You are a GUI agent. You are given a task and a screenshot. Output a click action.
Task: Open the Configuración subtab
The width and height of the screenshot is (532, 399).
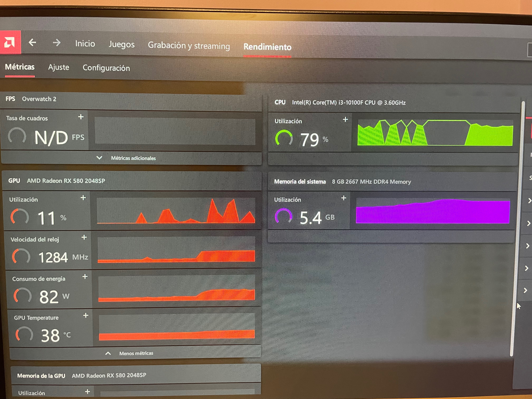click(106, 68)
